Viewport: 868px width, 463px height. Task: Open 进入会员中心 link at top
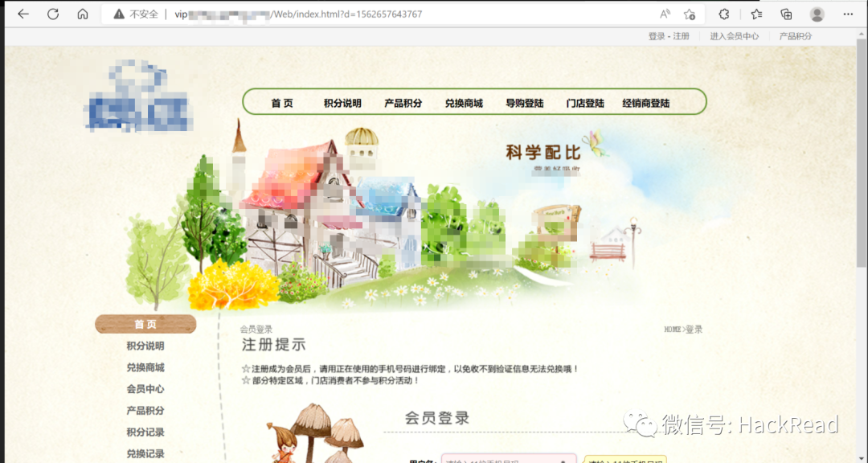(735, 36)
